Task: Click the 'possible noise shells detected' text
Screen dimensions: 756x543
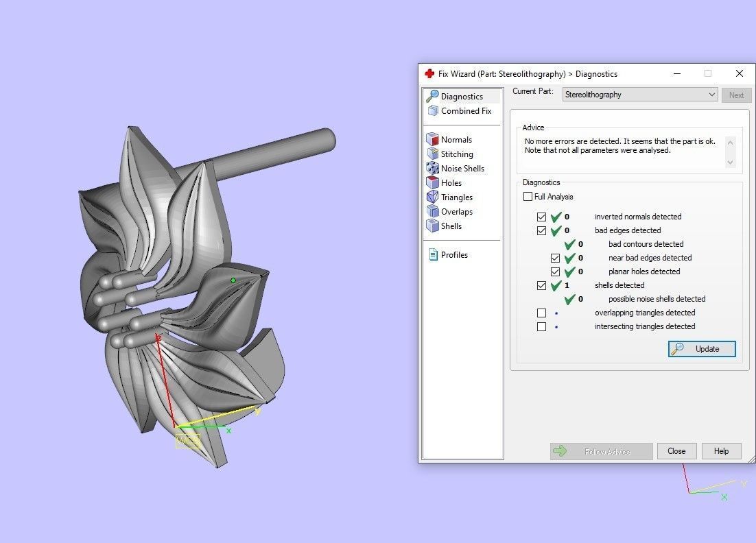Action: tap(657, 299)
